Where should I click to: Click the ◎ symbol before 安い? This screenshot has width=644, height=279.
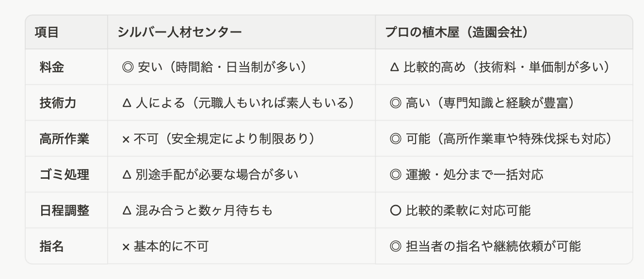pos(128,67)
